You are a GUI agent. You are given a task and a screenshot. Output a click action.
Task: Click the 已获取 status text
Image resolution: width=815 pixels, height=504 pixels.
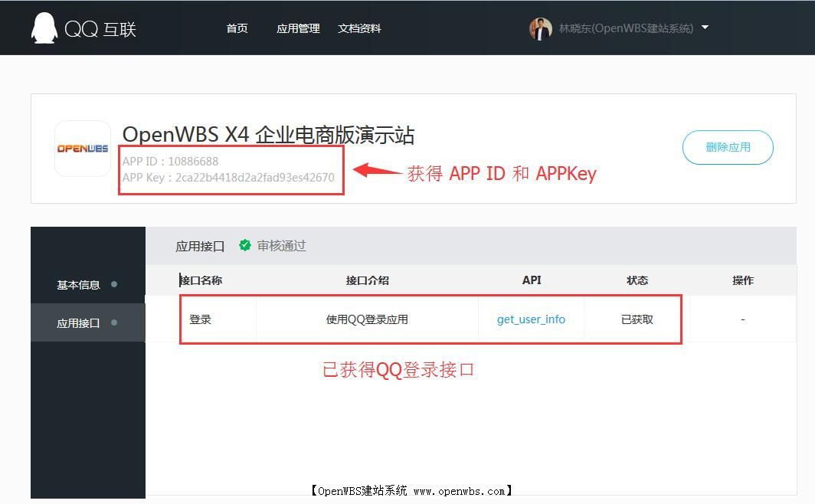(x=637, y=319)
